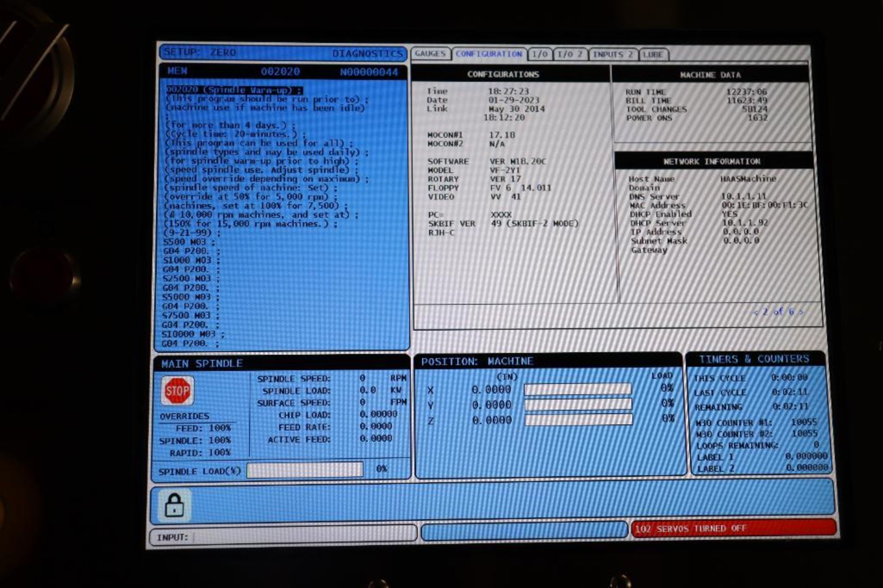Click the Date value 01-29-2023
883x588 pixels.
click(514, 100)
